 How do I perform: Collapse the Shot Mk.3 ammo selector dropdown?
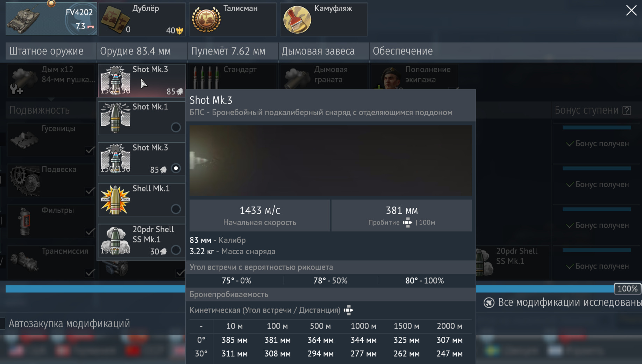[x=142, y=80]
